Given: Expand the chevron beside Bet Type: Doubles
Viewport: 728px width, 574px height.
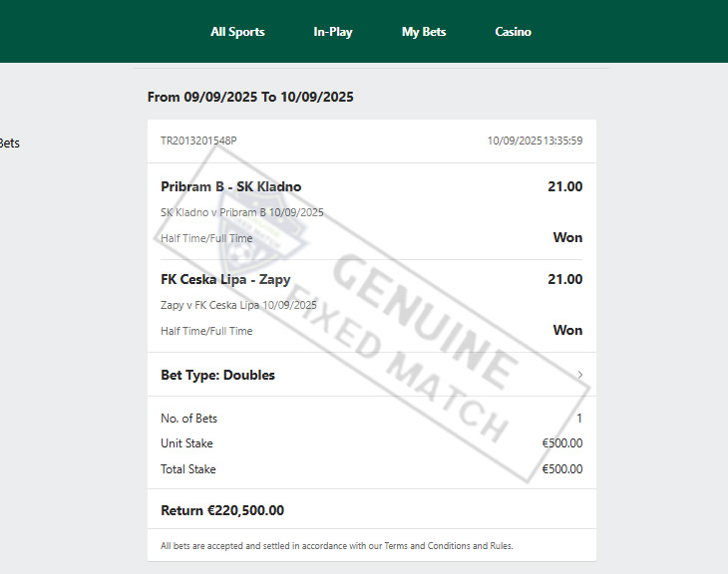Looking at the screenshot, I should point(580,375).
